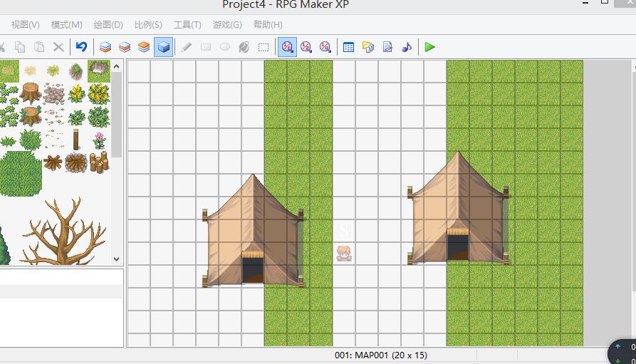Click the green Playtest button

click(x=430, y=47)
